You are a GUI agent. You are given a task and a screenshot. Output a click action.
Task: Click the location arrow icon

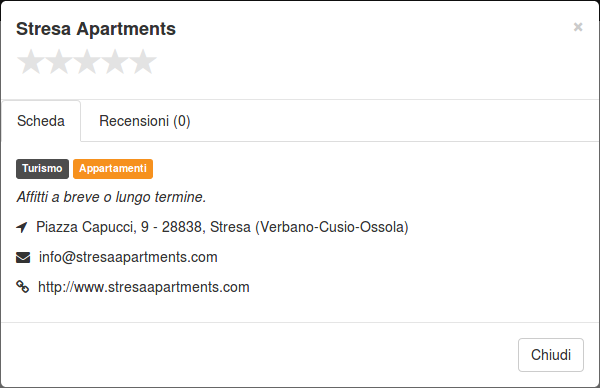[22, 227]
